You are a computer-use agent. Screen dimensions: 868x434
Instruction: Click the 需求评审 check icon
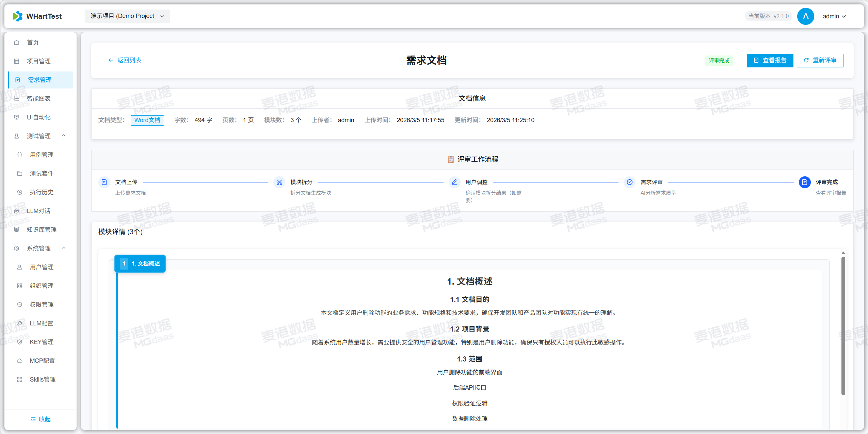pyautogui.click(x=629, y=182)
